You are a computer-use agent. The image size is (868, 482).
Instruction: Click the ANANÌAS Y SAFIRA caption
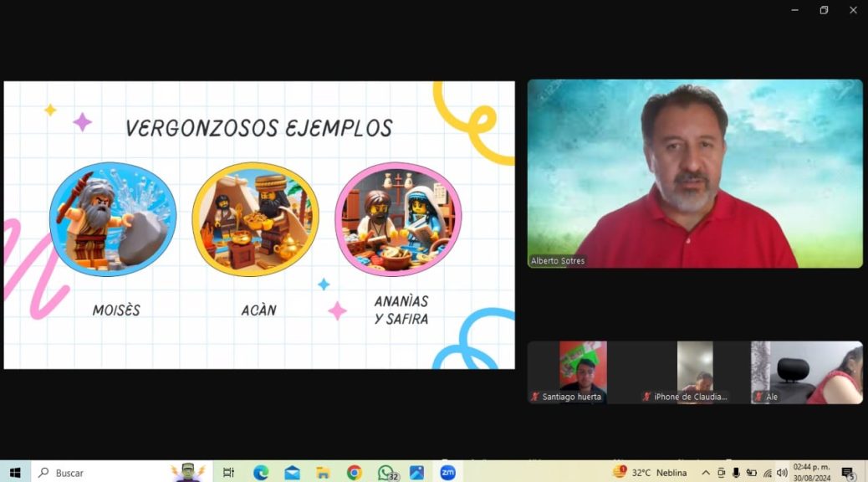401,310
